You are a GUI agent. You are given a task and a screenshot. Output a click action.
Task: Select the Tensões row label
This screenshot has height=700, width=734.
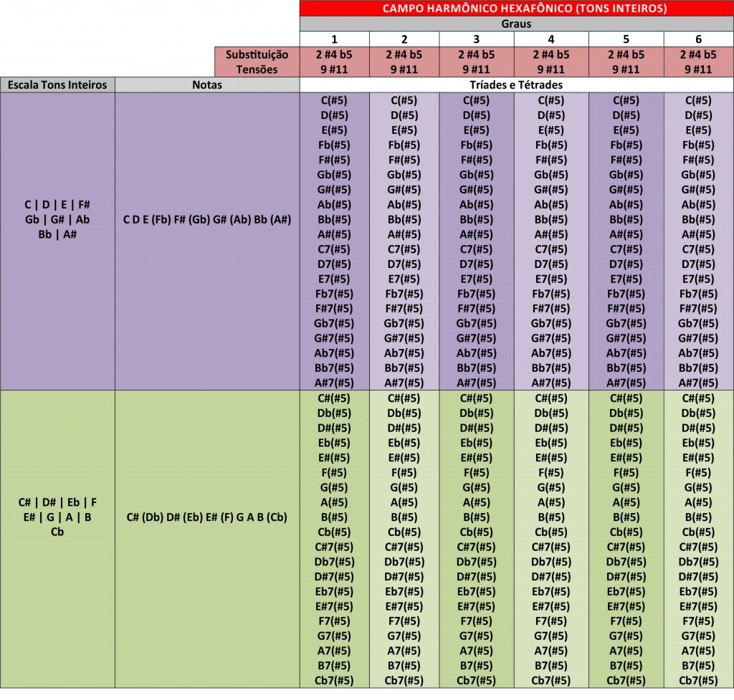click(x=257, y=69)
